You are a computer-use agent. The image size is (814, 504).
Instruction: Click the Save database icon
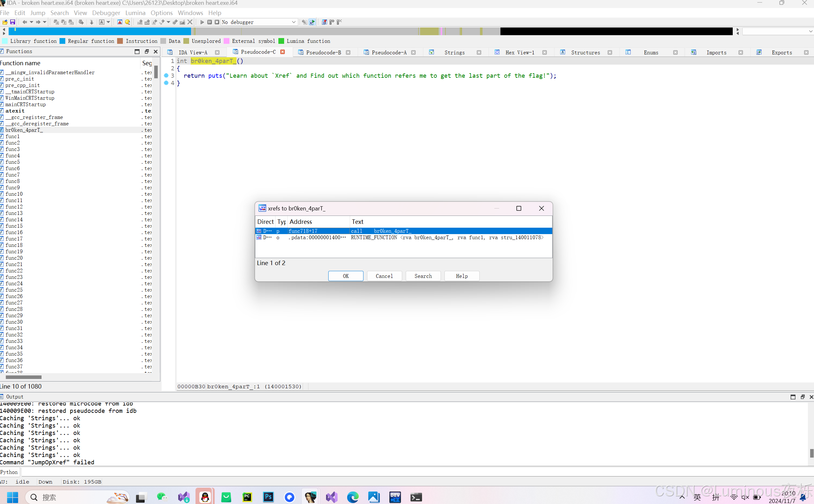(13, 22)
